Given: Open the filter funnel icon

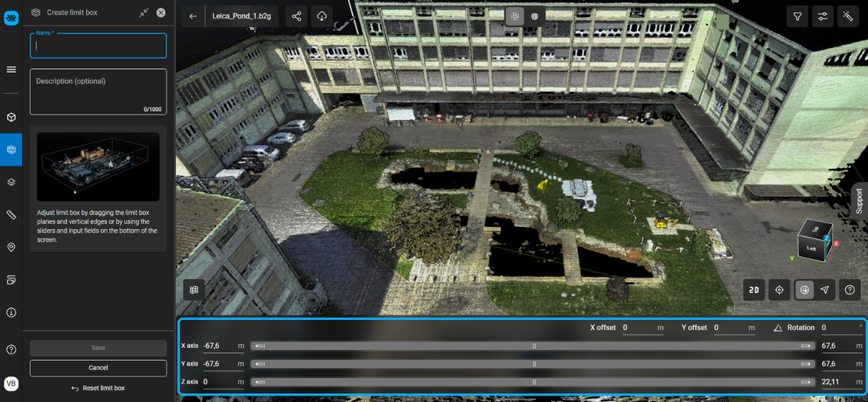Looking at the screenshot, I should (x=797, y=16).
